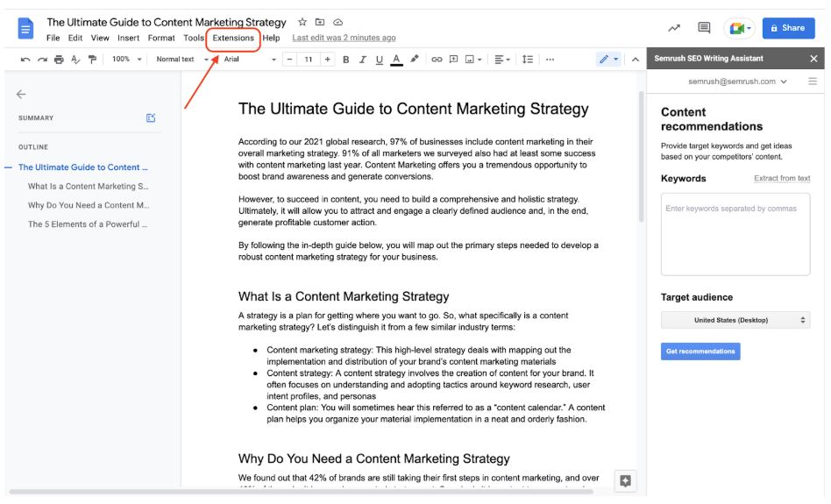831x504 pixels.
Task: Open the Edit menu
Action: coord(75,38)
